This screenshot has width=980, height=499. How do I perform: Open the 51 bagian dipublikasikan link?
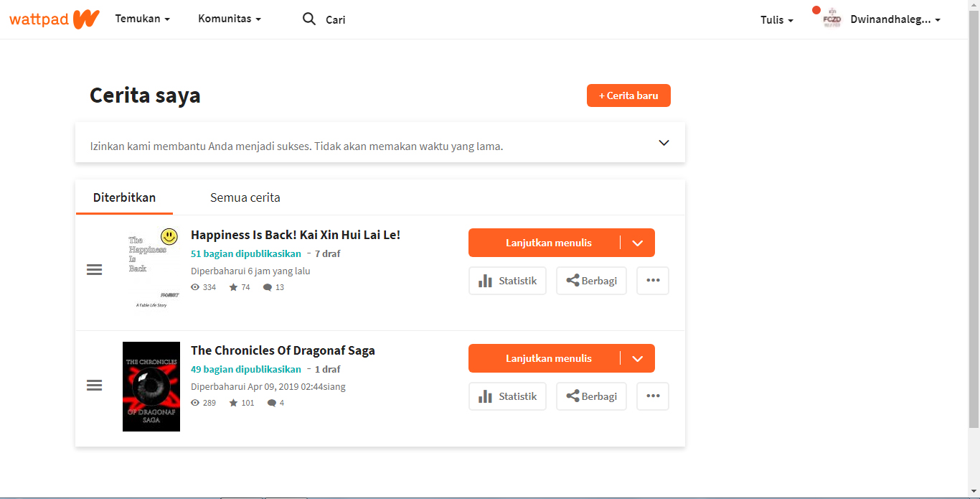pos(245,253)
